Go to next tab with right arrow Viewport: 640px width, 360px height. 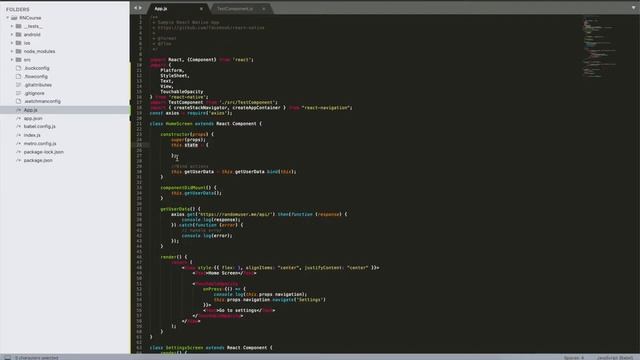[x=141, y=8]
